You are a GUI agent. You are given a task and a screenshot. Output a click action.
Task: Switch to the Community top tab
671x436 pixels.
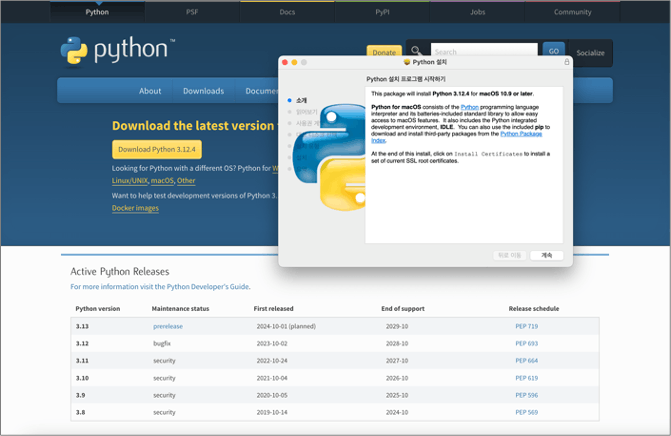pos(572,12)
